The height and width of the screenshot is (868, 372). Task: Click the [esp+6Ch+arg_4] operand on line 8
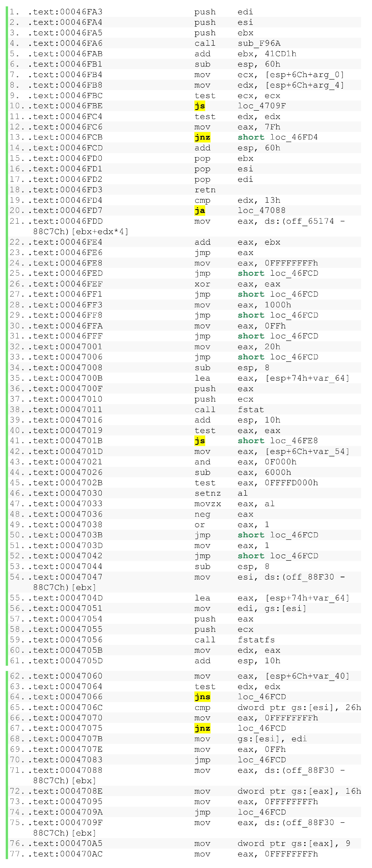click(x=305, y=85)
